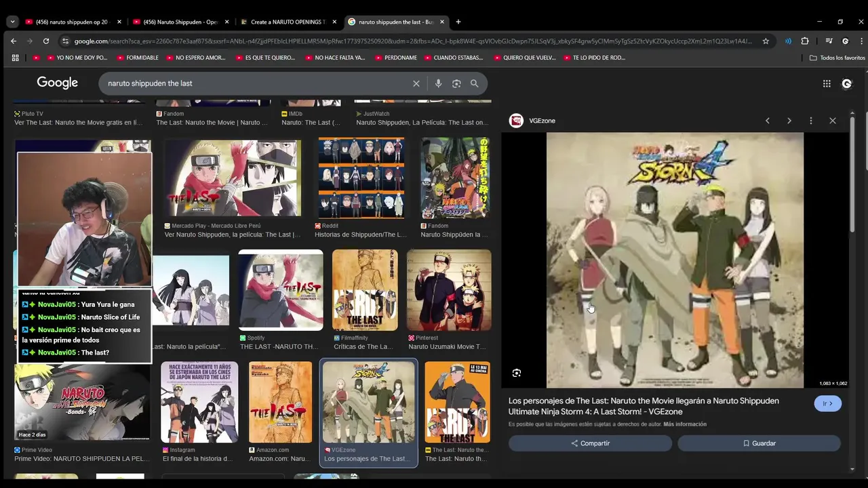Open Pinterest 'Naruto Uzumaki Movie' result

(x=449, y=290)
